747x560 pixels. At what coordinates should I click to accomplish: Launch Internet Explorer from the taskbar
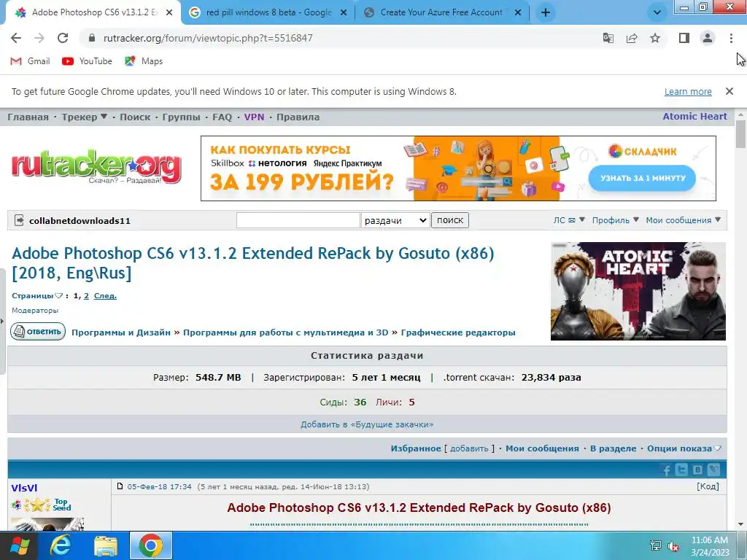click(61, 545)
